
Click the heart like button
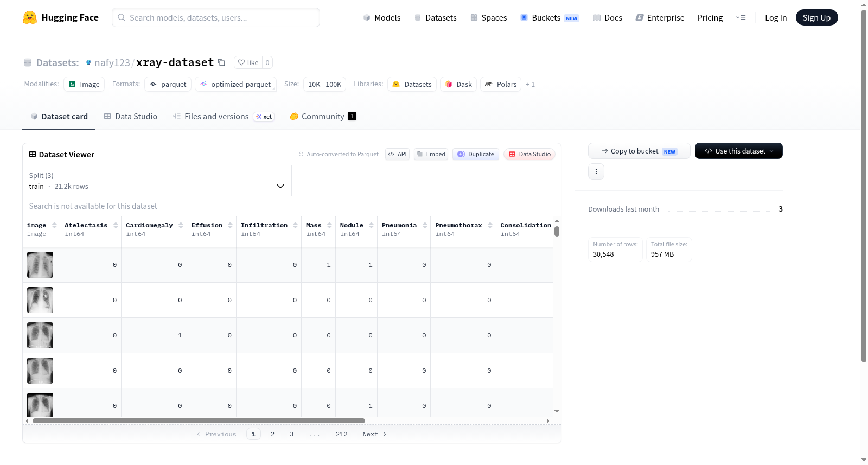click(248, 62)
